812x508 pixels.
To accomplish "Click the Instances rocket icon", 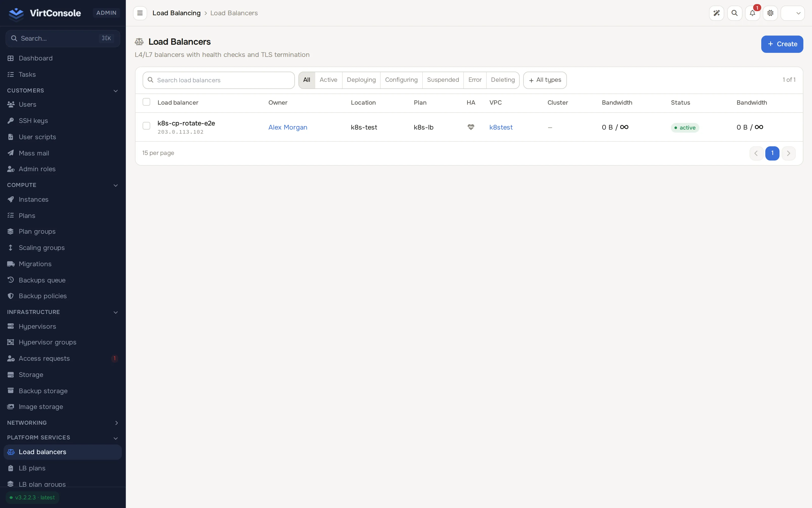I will (x=11, y=199).
